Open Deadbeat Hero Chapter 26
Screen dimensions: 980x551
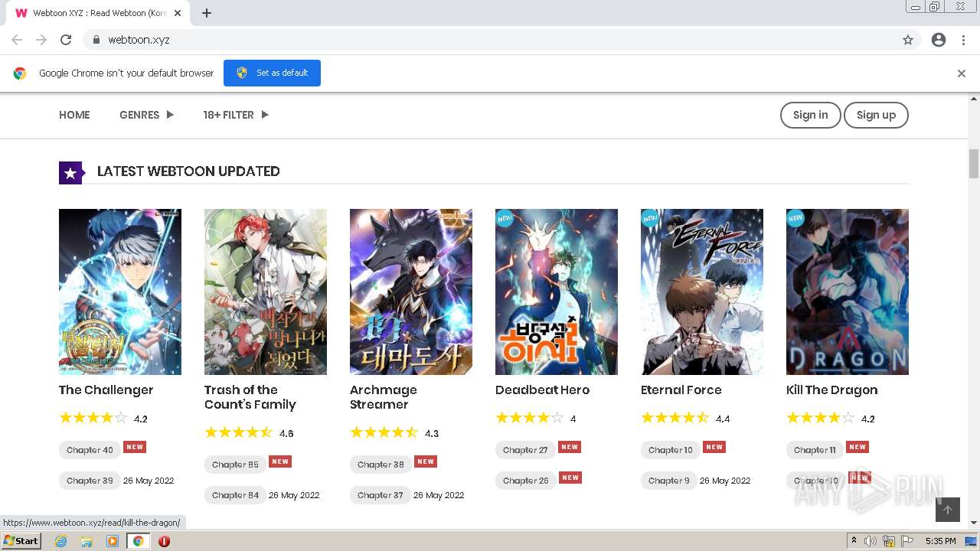coord(525,481)
